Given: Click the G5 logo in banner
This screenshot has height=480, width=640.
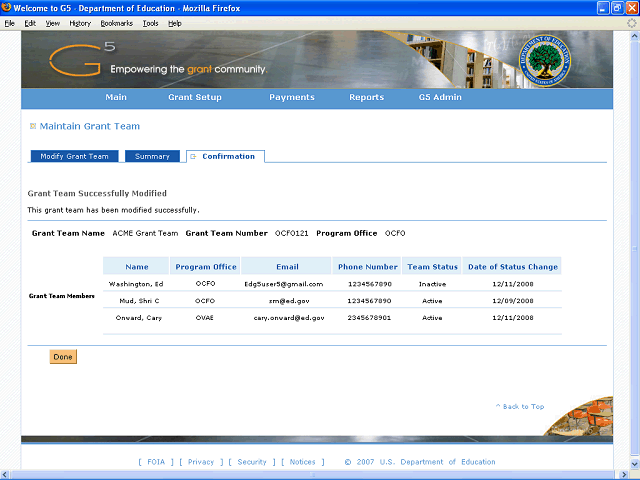Looking at the screenshot, I should tap(82, 60).
